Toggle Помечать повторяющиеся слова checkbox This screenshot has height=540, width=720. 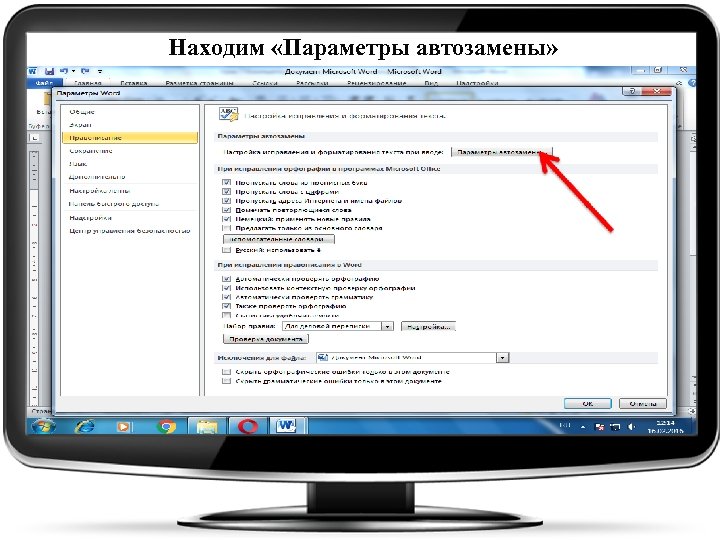226,210
